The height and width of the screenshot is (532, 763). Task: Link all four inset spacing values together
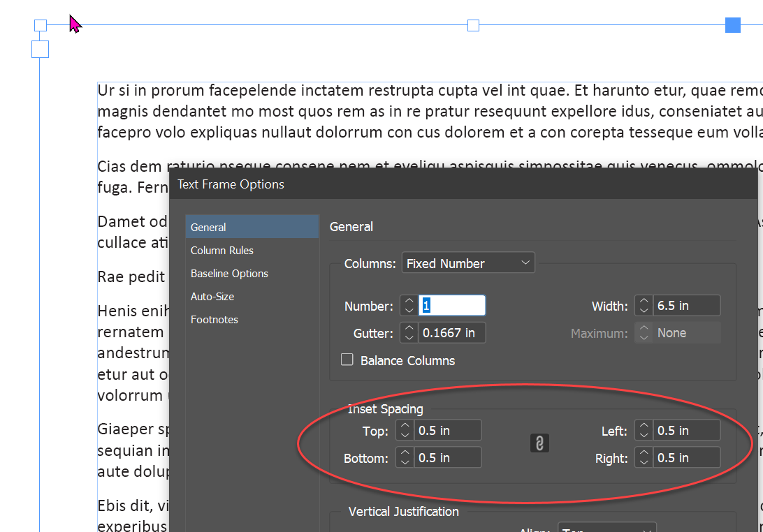click(x=539, y=443)
